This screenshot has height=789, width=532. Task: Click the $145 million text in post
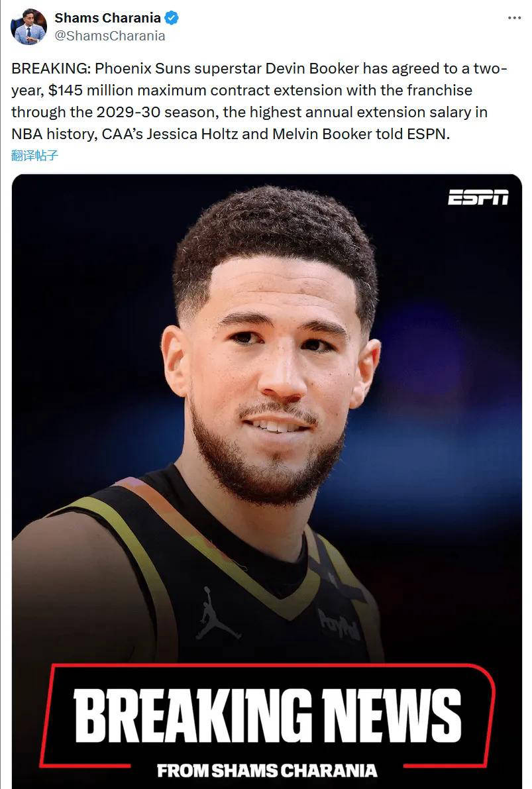click(91, 91)
